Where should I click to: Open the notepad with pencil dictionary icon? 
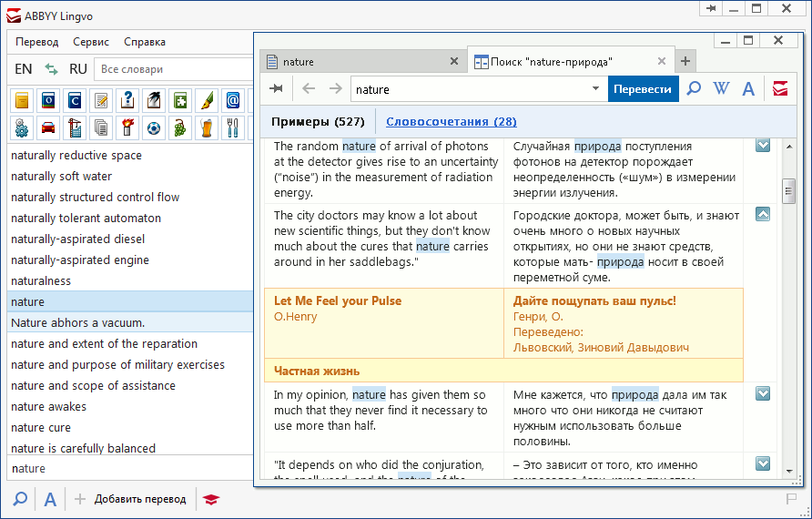pyautogui.click(x=101, y=100)
